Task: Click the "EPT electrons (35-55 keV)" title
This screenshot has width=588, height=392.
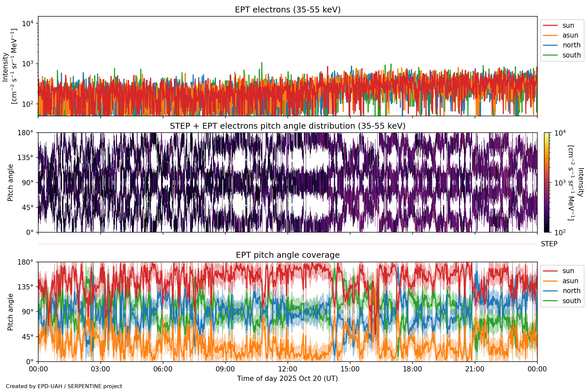Action: 287,10
